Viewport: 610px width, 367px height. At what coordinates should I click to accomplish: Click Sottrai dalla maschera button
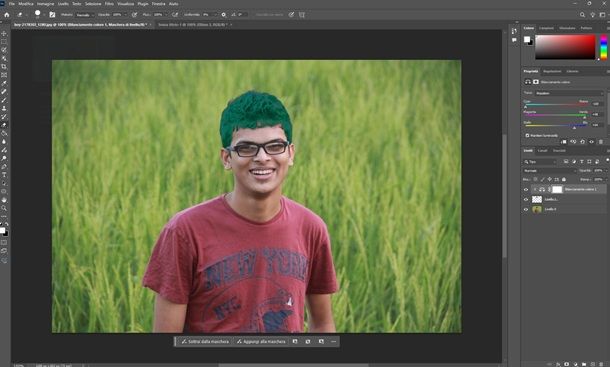[x=205, y=341]
